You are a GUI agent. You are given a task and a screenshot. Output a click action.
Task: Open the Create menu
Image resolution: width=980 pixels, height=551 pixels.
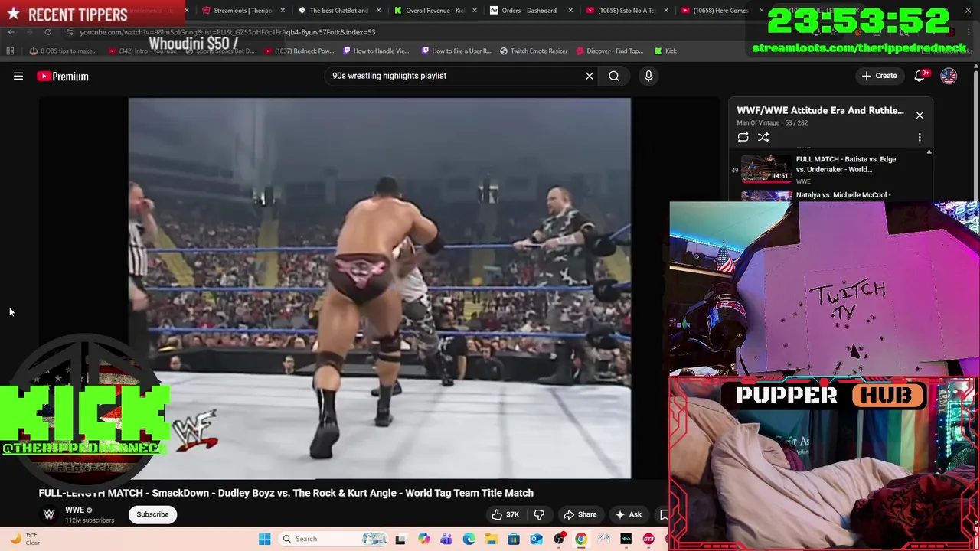[879, 76]
